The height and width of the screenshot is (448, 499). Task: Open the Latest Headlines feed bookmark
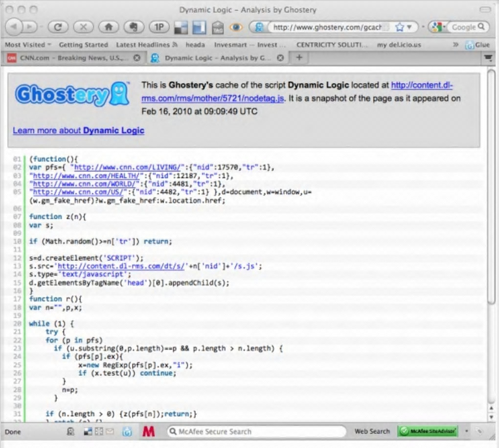click(147, 45)
